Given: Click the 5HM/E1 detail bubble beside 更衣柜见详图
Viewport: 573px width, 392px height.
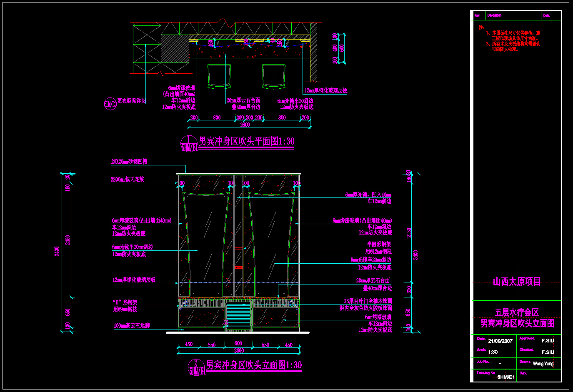Looking at the screenshot, I should point(110,104).
